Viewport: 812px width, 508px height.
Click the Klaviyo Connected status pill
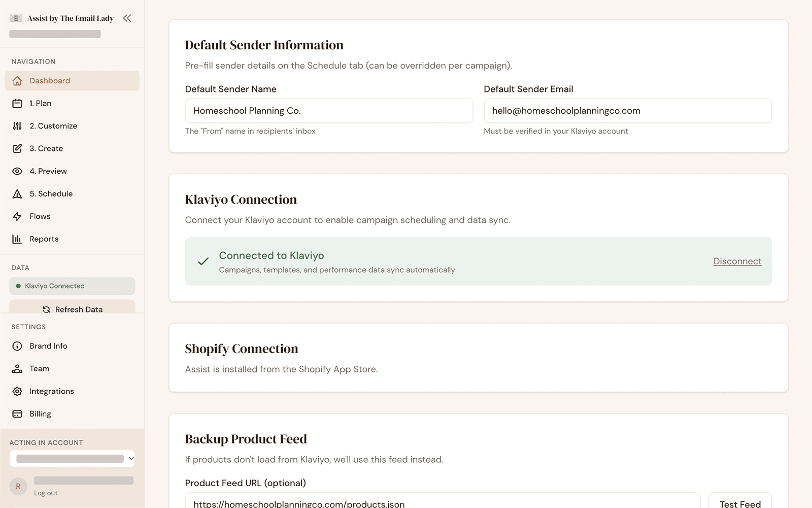[72, 286]
